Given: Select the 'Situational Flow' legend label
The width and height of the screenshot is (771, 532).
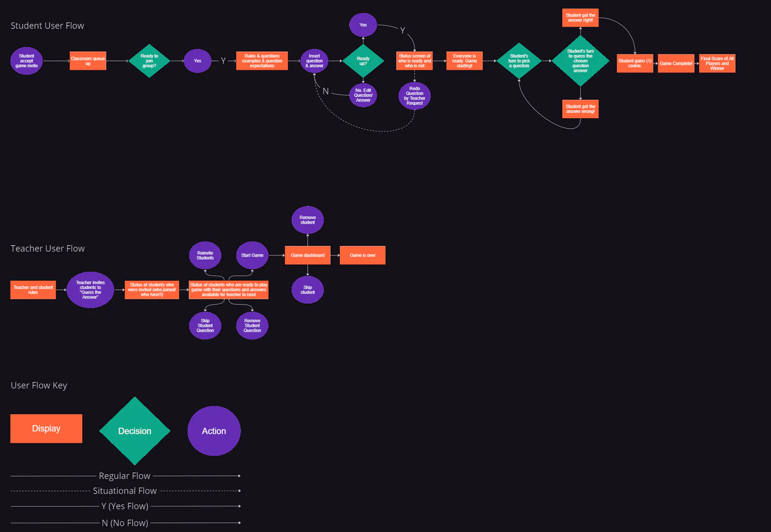Looking at the screenshot, I should 125,491.
